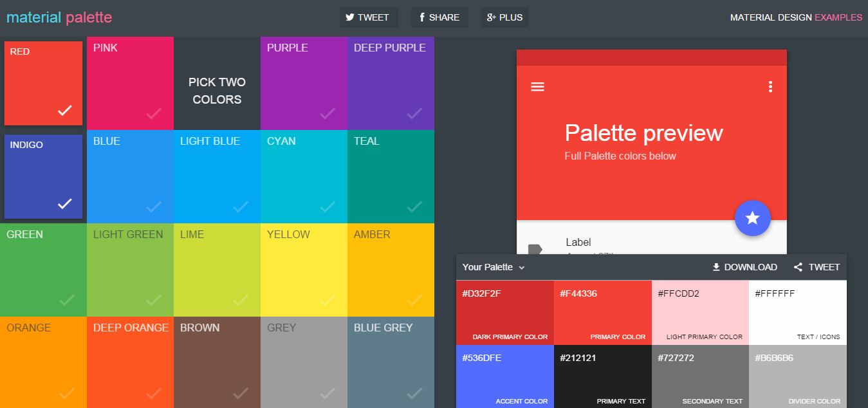The image size is (868, 408).
Task: Open the three-dot overflow menu in preview
Action: point(770,87)
